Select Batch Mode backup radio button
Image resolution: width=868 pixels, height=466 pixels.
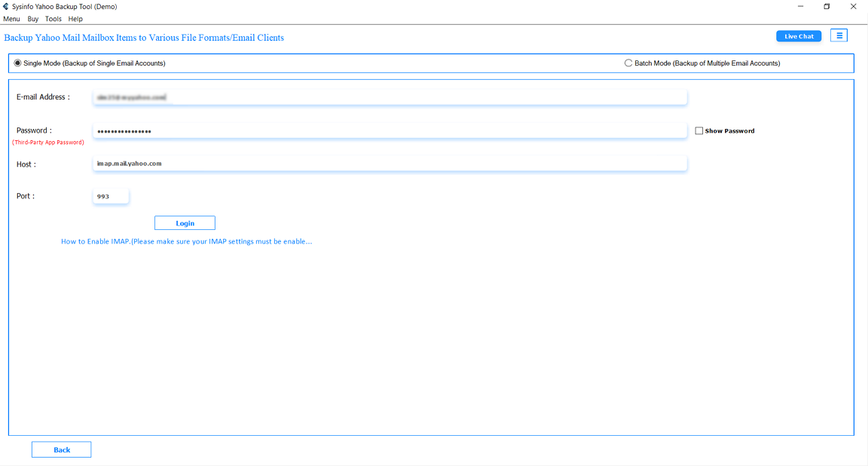[x=628, y=63]
